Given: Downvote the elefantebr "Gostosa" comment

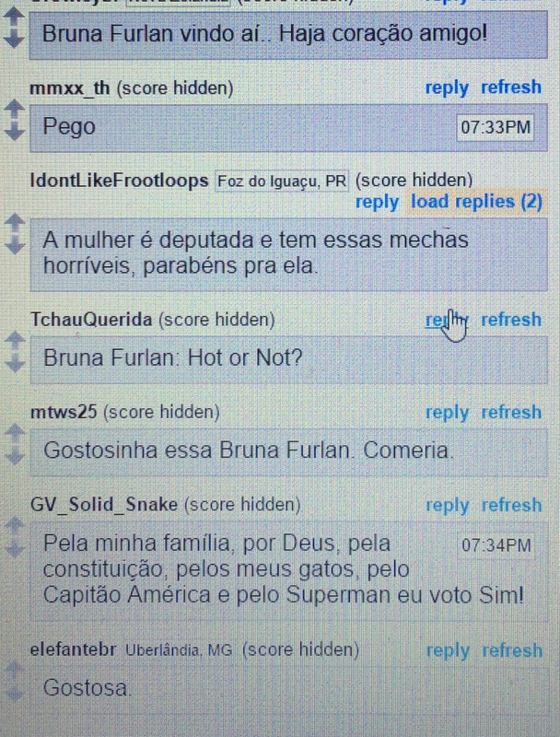Looking at the screenshot, I should point(15,693).
